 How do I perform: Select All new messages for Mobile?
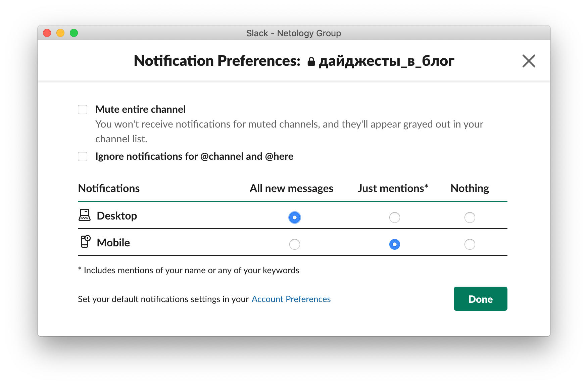294,244
